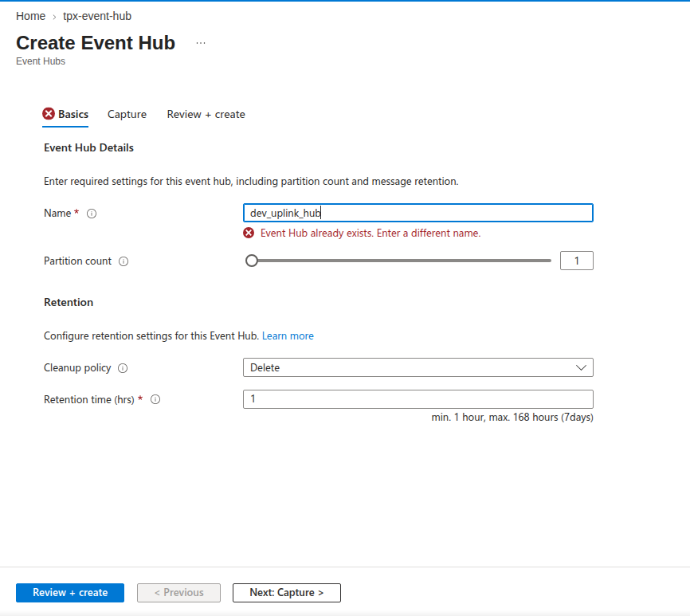Image resolution: width=690 pixels, height=616 pixels.
Task: Click the error icon beside the name validation message
Action: pos(249,233)
